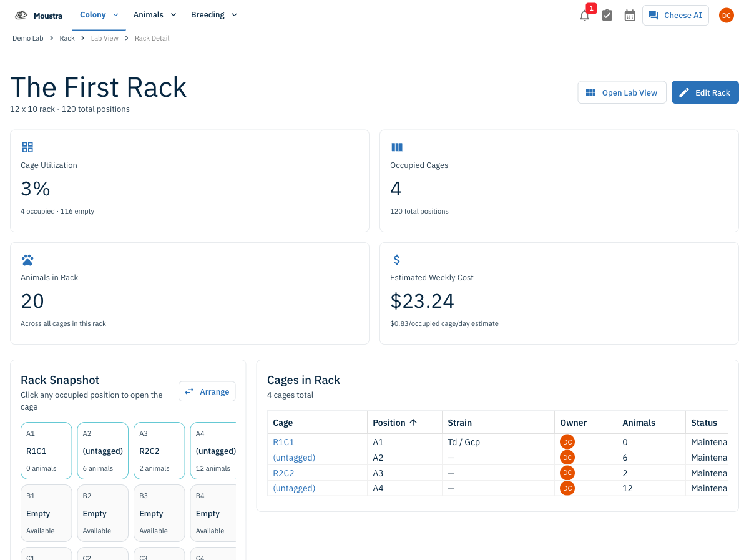
Task: Click the 3% utilization value
Action: click(x=36, y=189)
